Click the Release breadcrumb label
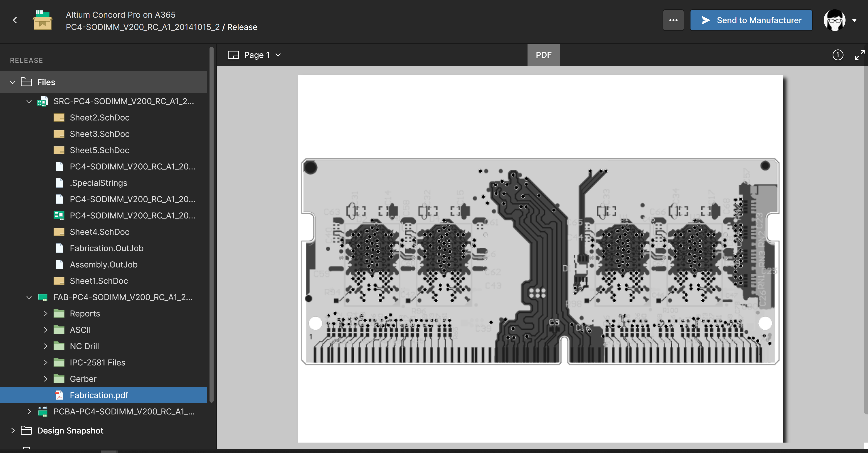 tap(242, 27)
